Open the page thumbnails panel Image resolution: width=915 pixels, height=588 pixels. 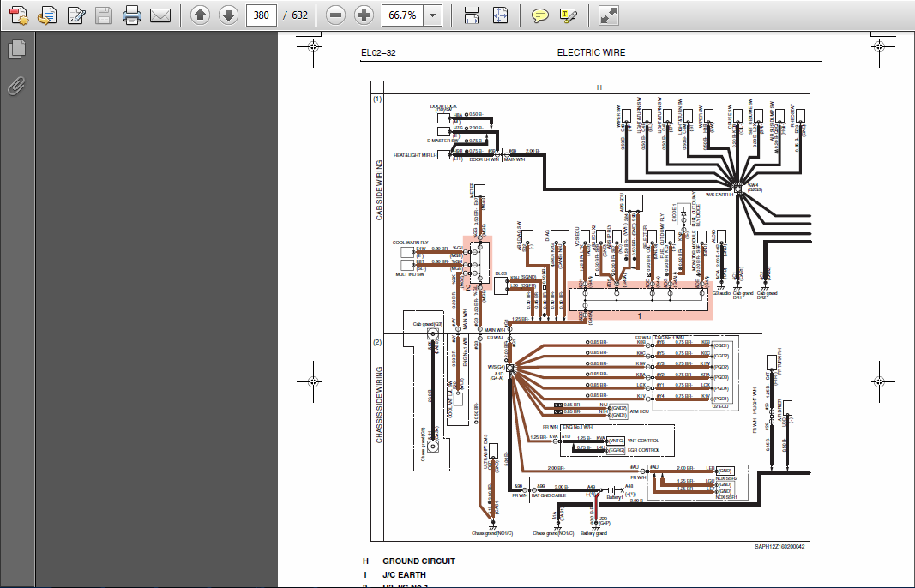click(x=17, y=49)
